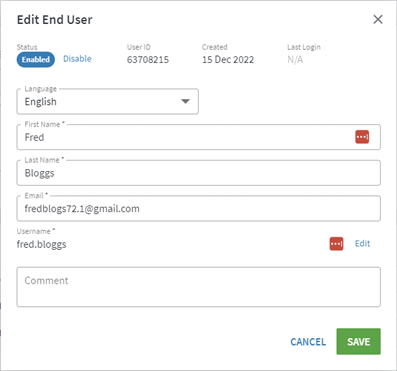The width and height of the screenshot is (397, 371).
Task: Click into the First Name field
Action: [x=198, y=137]
